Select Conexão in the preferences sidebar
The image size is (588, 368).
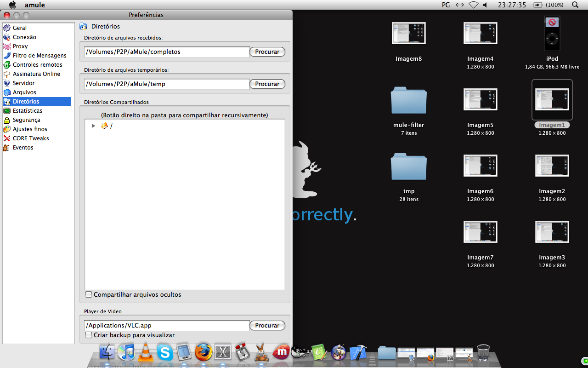click(24, 37)
